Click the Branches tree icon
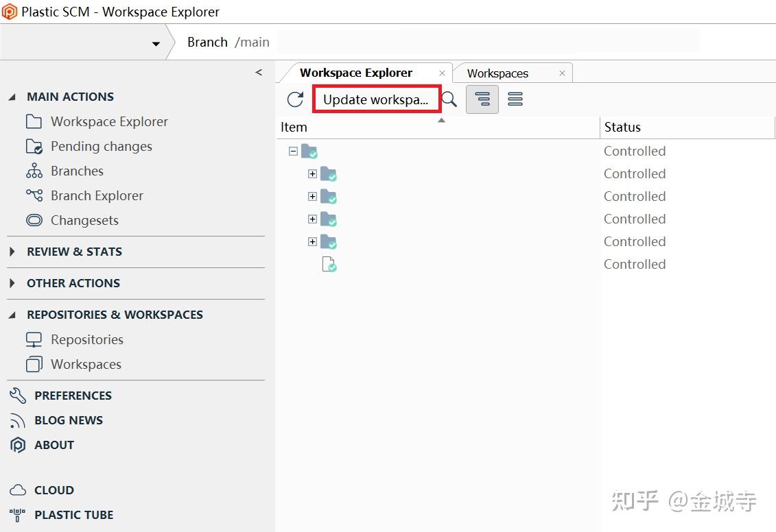 34,171
